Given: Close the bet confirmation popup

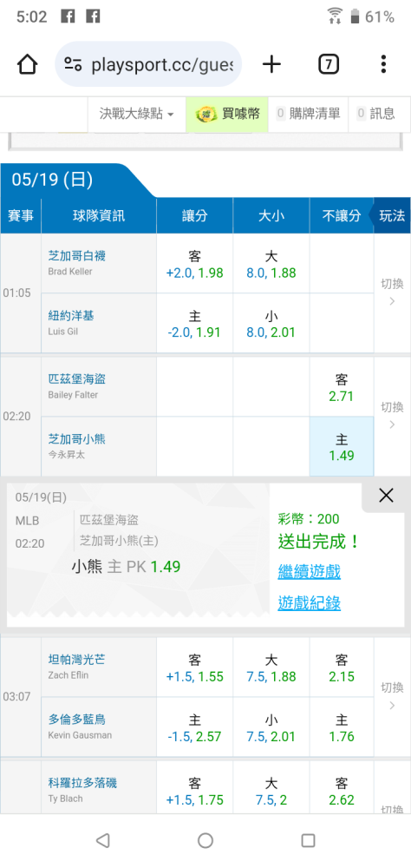Looking at the screenshot, I should (x=386, y=496).
